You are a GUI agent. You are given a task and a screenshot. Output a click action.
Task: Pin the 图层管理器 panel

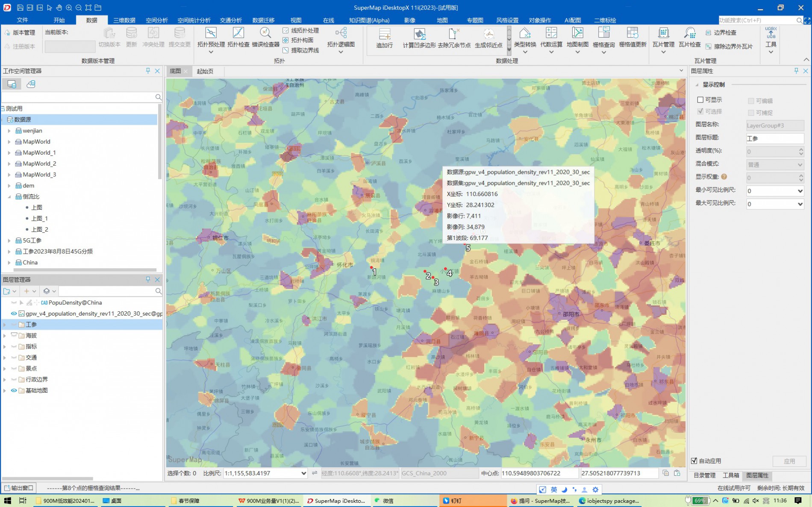148,279
